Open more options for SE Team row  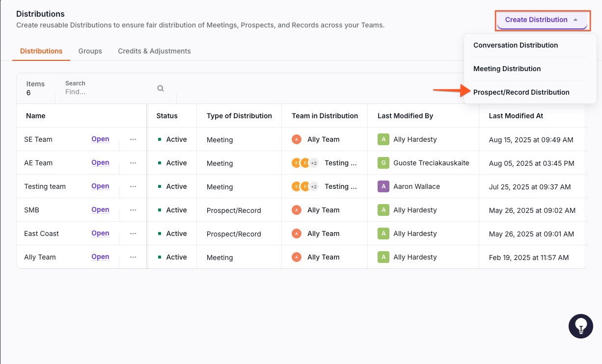133,139
